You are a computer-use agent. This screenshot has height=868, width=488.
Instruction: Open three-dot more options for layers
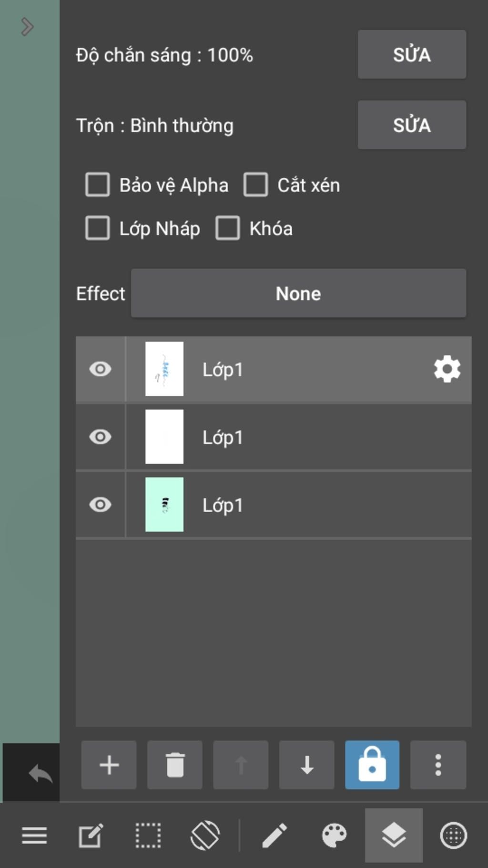438,765
